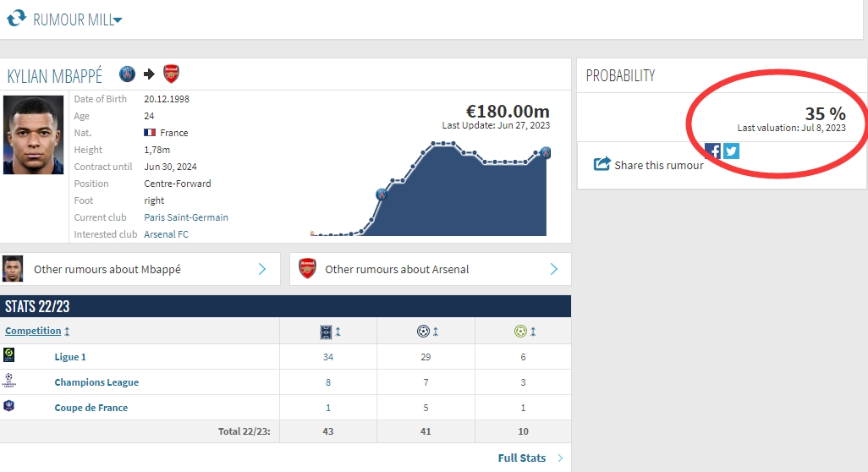Click the goals ball icon column header
The image size is (868, 472).
423,332
